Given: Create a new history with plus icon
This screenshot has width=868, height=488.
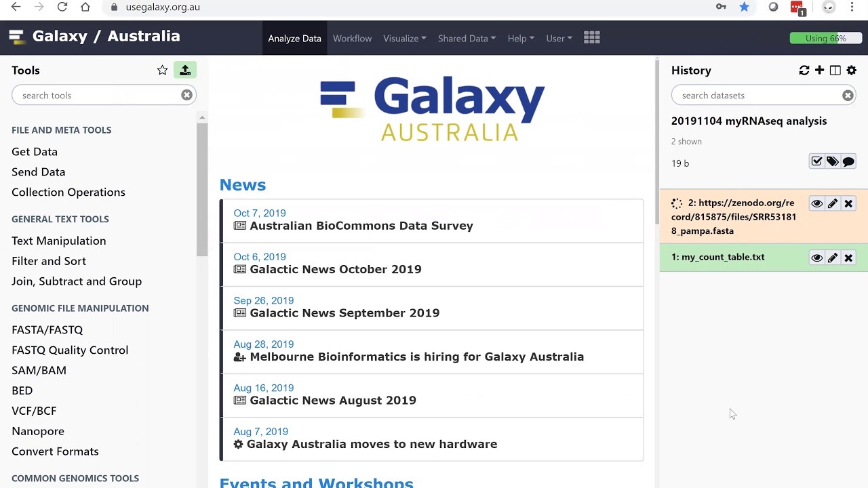Looking at the screenshot, I should (820, 70).
